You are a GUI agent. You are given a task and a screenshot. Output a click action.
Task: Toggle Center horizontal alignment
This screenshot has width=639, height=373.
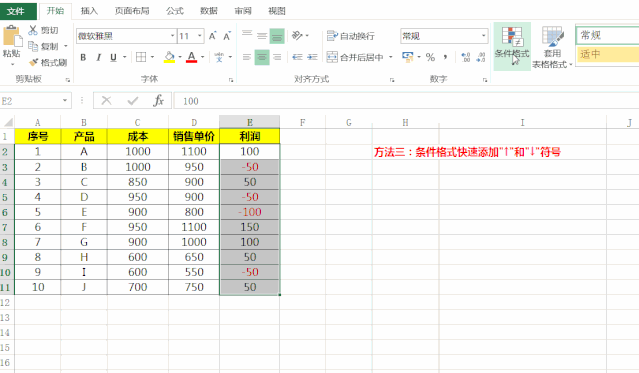point(262,57)
